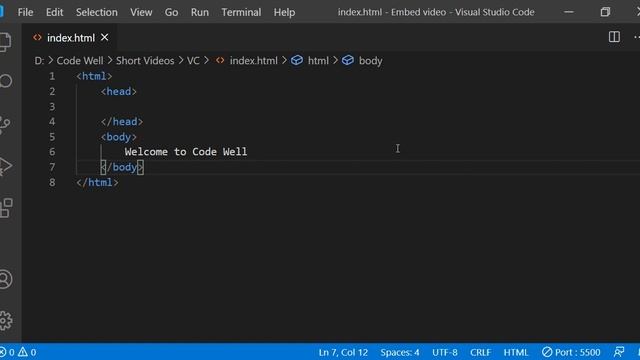Click the closing head tag on line 4
This screenshot has width=640, height=360.
coord(122,122)
